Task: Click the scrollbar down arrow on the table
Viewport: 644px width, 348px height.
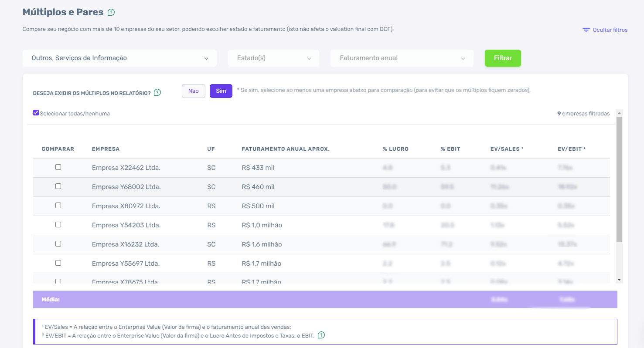Action: click(x=619, y=280)
